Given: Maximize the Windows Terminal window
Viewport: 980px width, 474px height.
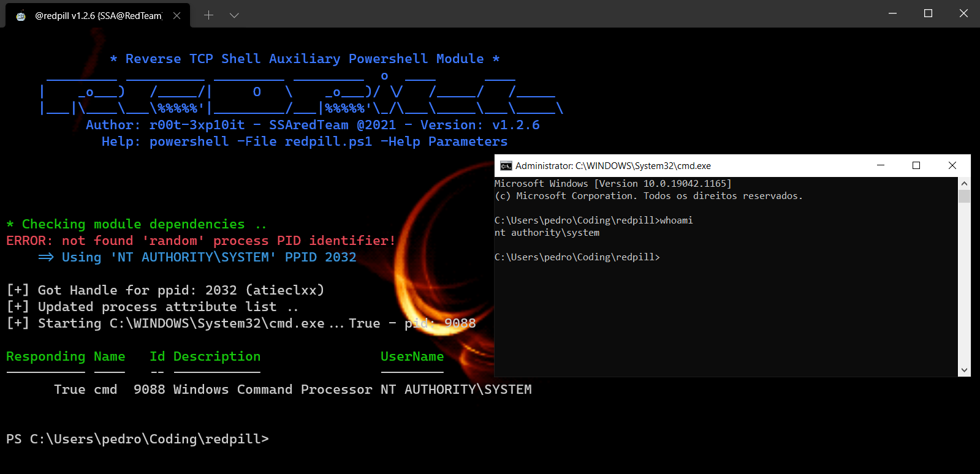Looking at the screenshot, I should (x=928, y=13).
